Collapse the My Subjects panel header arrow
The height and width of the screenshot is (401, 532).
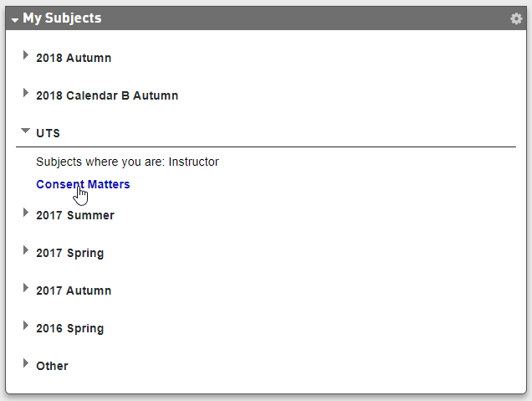tap(15, 19)
